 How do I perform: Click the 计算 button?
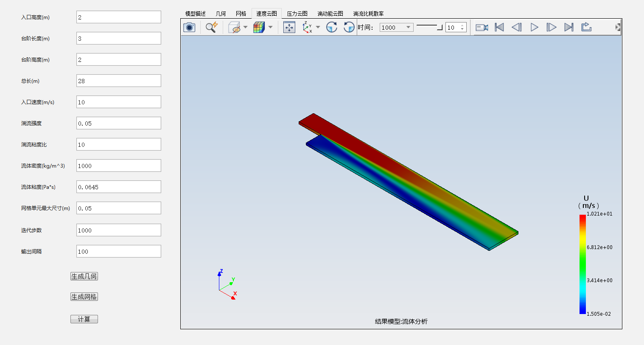84,319
